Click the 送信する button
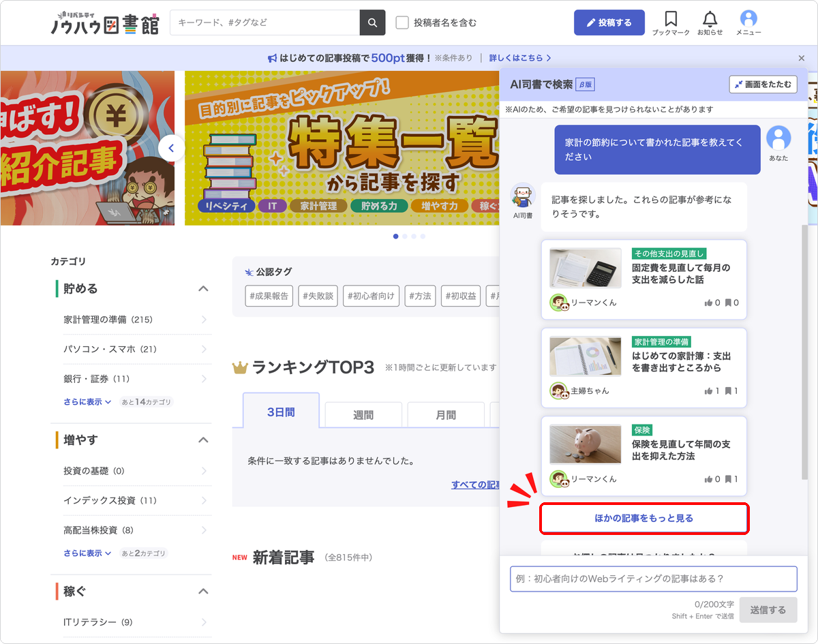Viewport: 818px width, 644px height. 768,610
